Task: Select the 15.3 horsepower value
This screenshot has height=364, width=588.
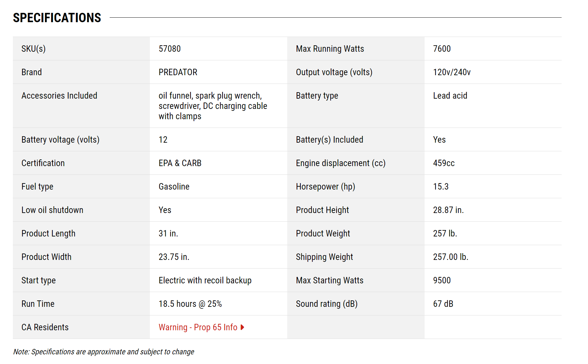Action: 441,187
